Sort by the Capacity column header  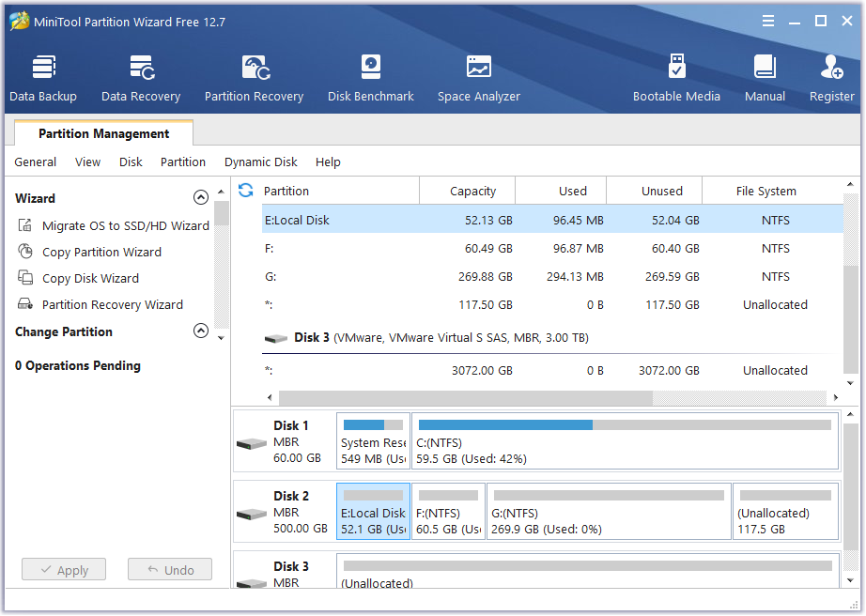pyautogui.click(x=468, y=191)
